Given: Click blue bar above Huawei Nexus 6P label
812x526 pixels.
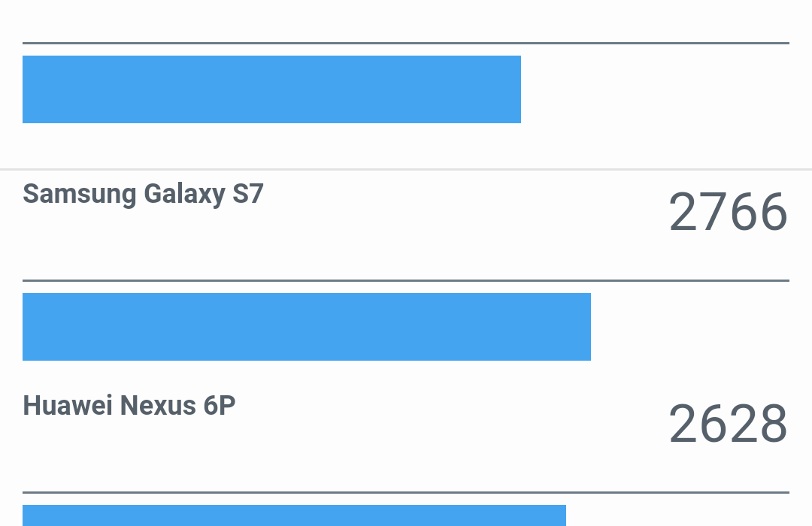Looking at the screenshot, I should point(307,327).
